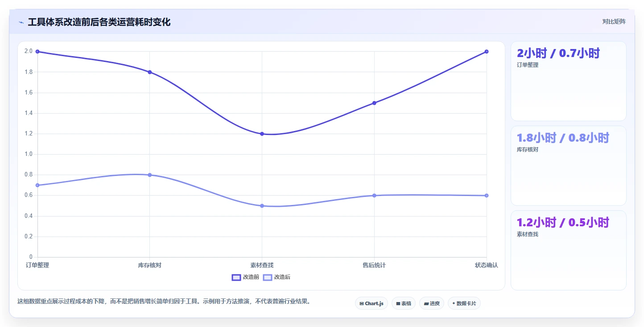Click the 对比矩阵 label in header

[x=614, y=21]
